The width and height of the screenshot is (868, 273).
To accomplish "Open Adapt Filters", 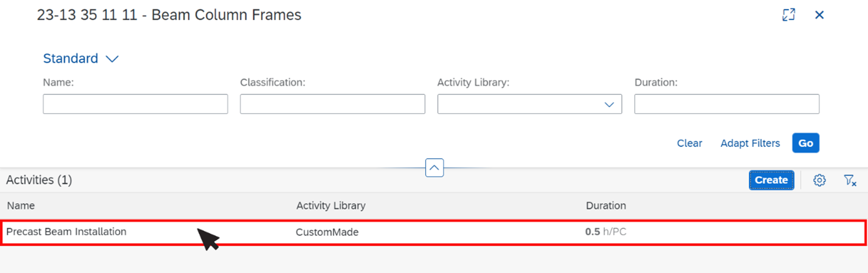I will (750, 143).
